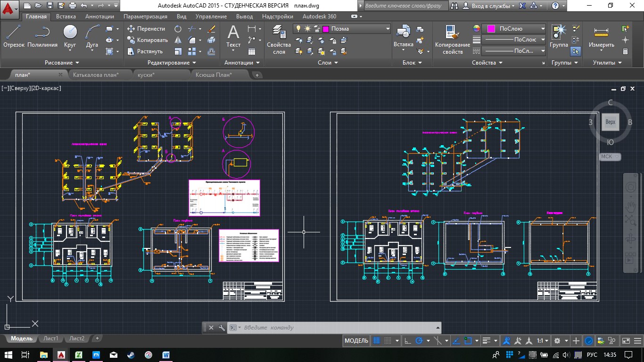Viewport: 644px width, 362px height.
Task: Click the object color wheel swatch icon
Action: pyautogui.click(x=476, y=29)
